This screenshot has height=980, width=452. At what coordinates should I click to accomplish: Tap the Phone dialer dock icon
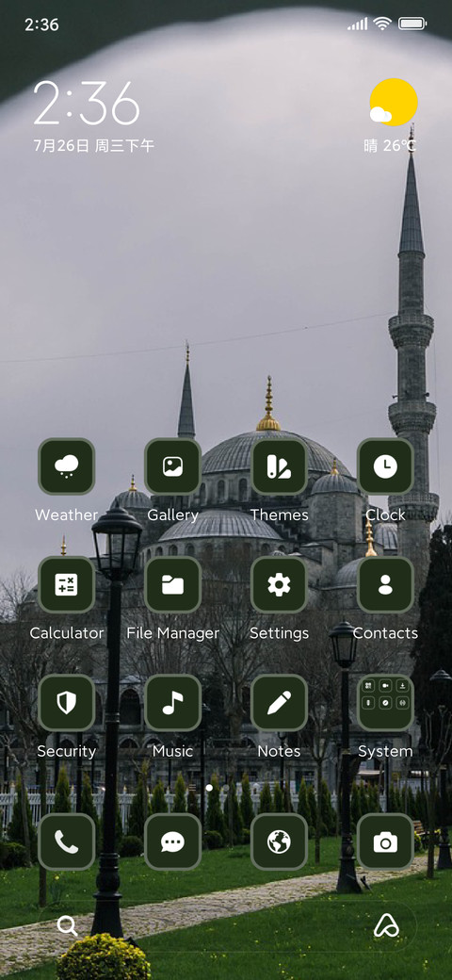click(66, 841)
